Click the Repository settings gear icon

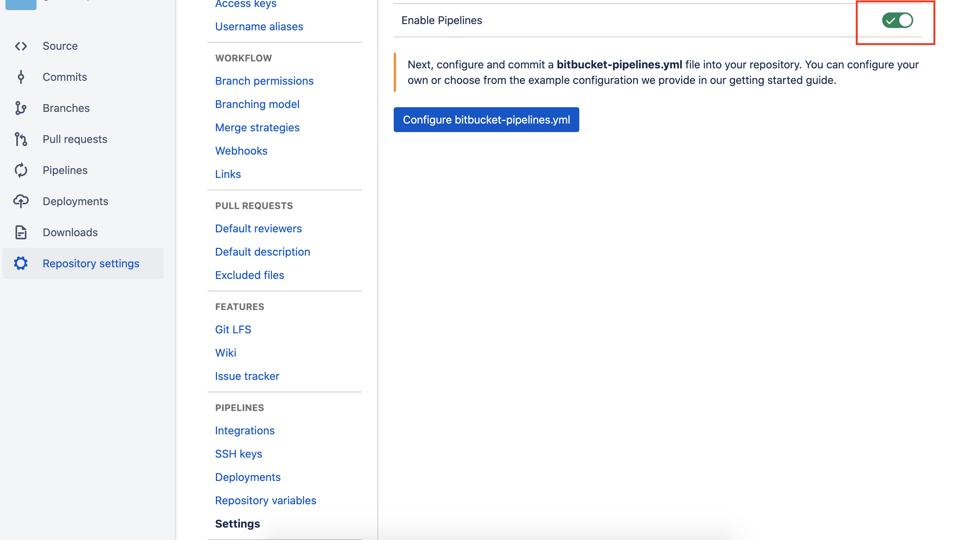(21, 263)
